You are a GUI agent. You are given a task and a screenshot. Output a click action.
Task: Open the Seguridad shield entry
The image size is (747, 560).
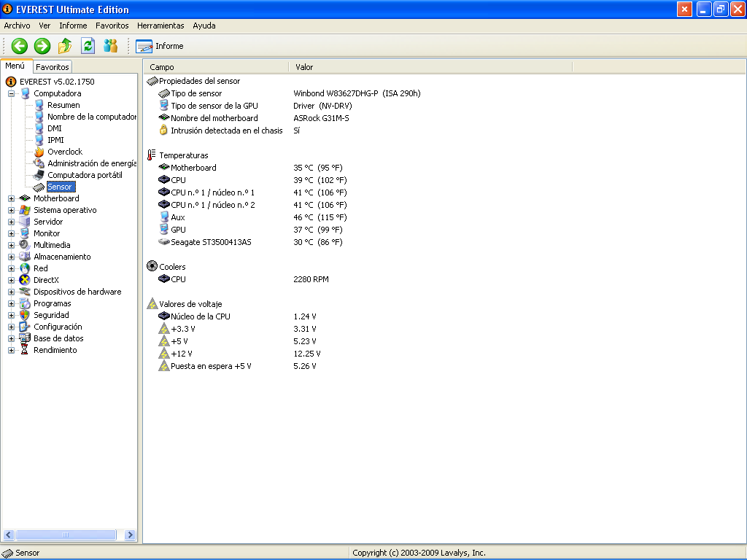point(51,315)
